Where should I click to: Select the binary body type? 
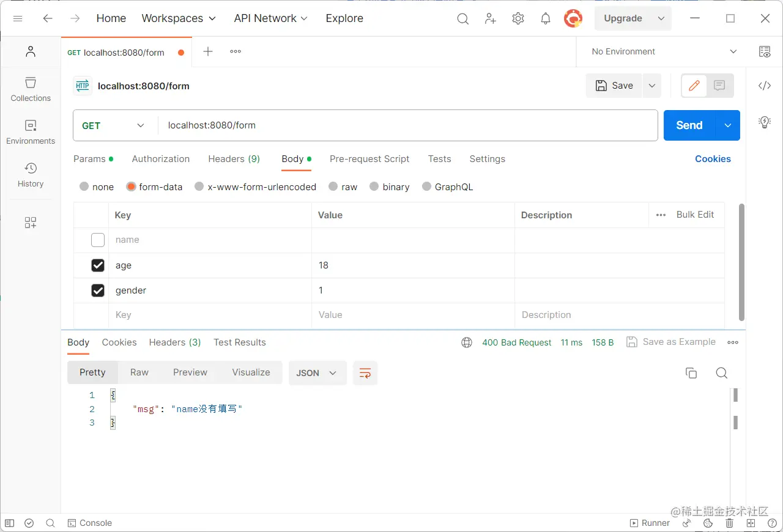coord(374,187)
